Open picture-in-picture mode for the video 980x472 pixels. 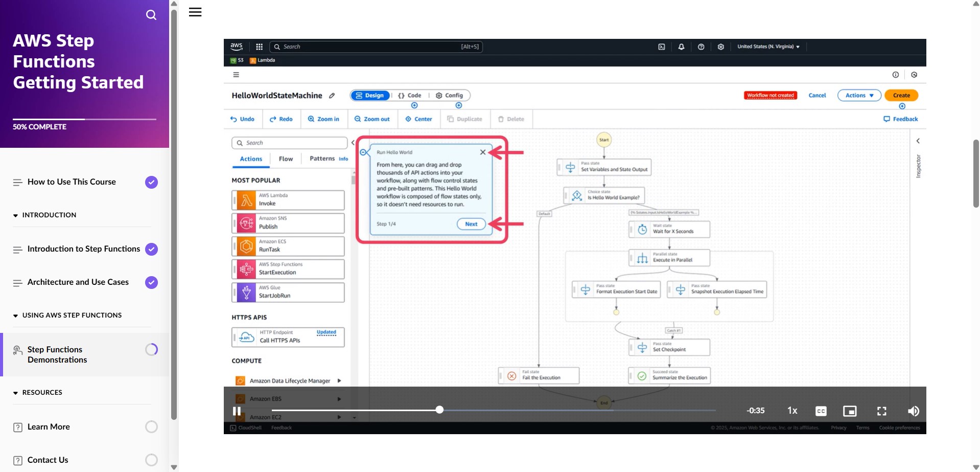pos(850,411)
